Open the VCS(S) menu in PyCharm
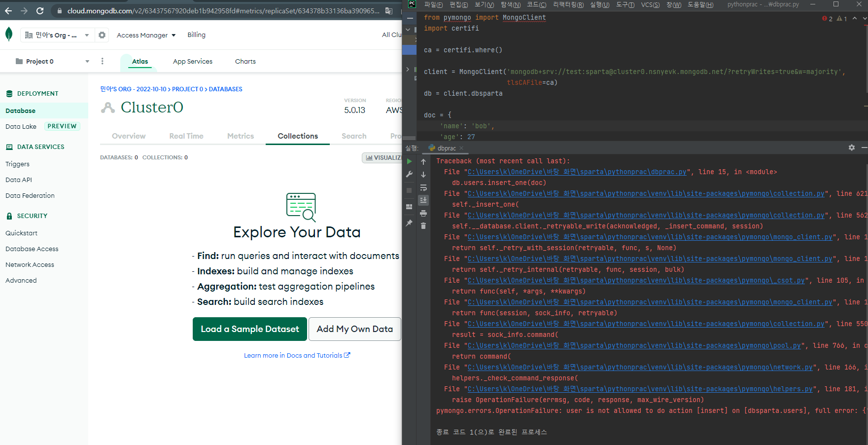Screen dimensions: 868x445 (x=650, y=4)
